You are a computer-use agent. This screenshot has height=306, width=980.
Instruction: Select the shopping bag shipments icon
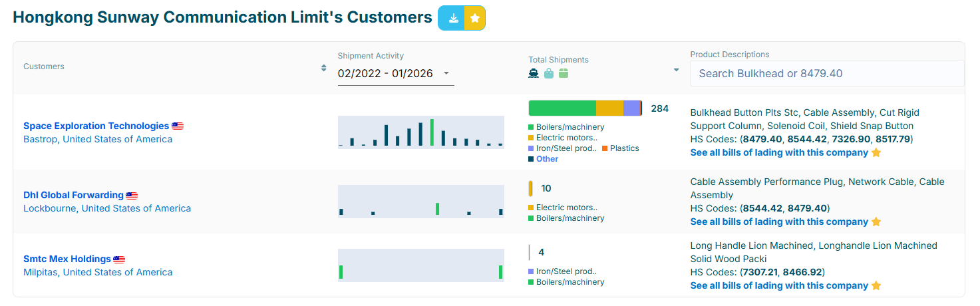coord(548,73)
